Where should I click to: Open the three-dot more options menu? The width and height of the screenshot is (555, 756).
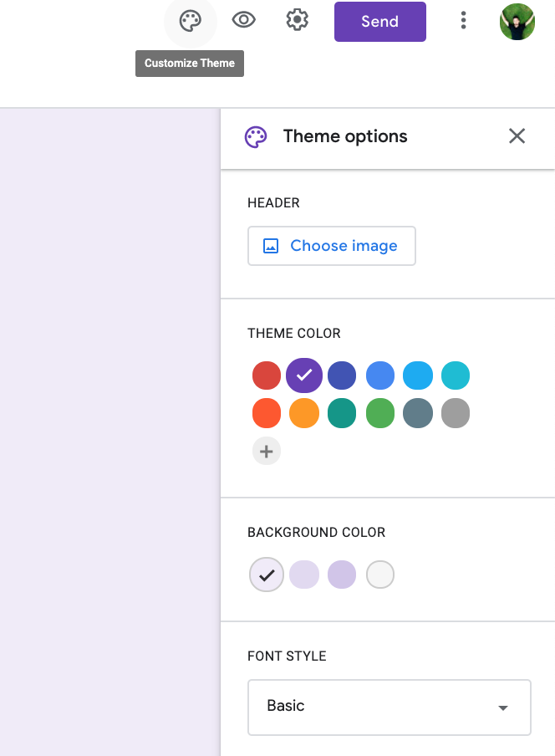463,21
